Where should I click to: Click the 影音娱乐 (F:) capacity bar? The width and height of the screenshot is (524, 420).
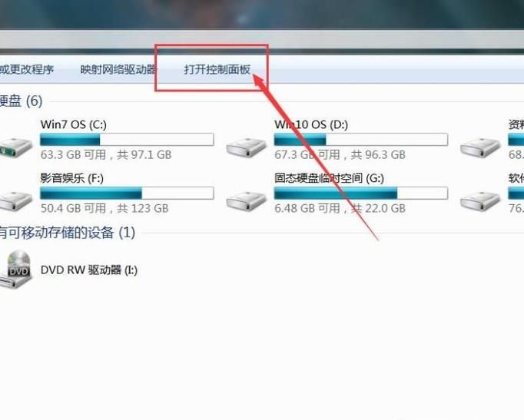tap(127, 193)
